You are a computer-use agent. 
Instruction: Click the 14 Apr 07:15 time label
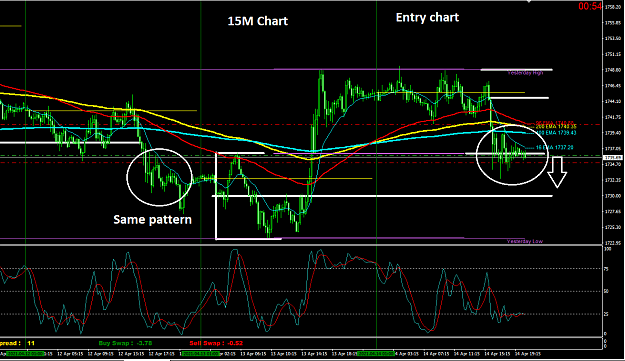pos(436,353)
